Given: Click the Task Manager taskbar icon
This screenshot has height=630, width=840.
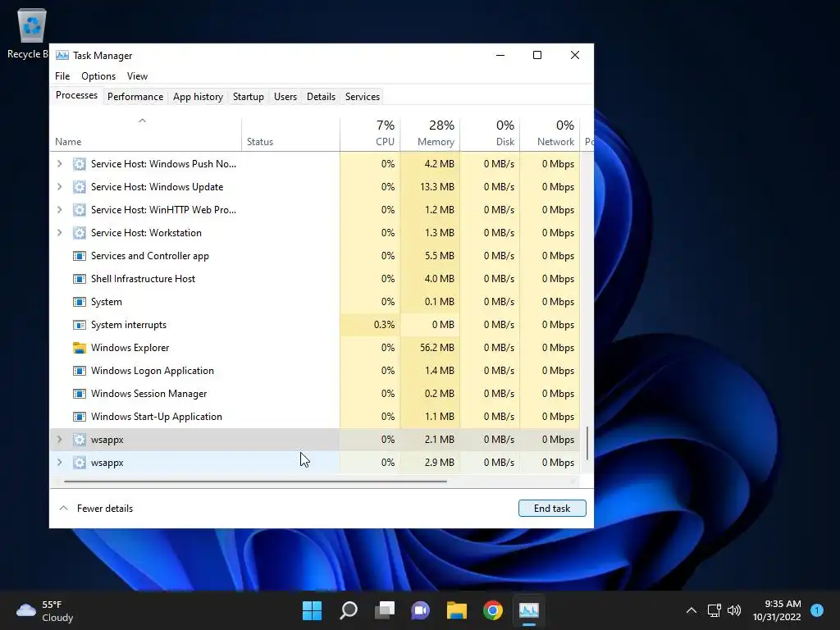Looking at the screenshot, I should click(529, 610).
